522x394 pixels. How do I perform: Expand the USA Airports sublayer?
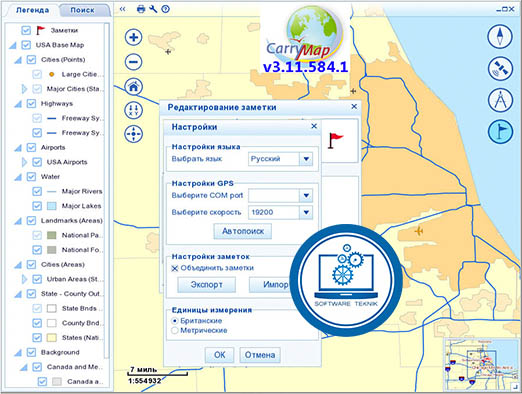[x=24, y=162]
